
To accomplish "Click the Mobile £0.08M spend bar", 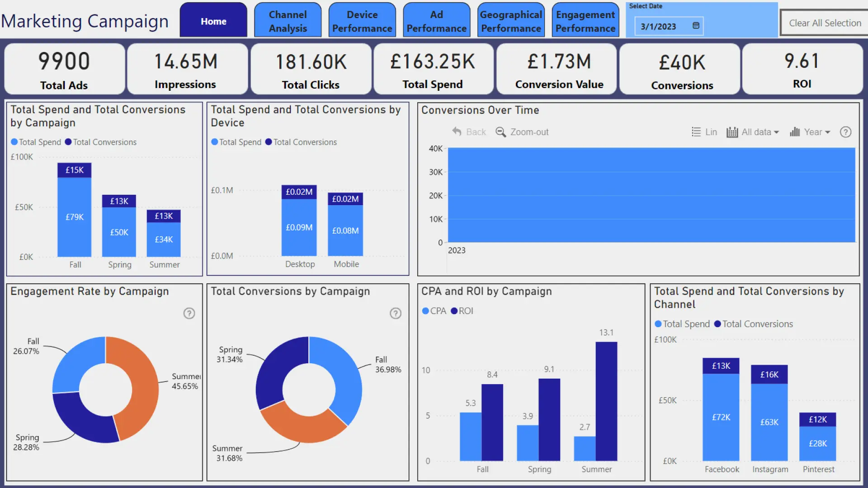I will [x=345, y=230].
